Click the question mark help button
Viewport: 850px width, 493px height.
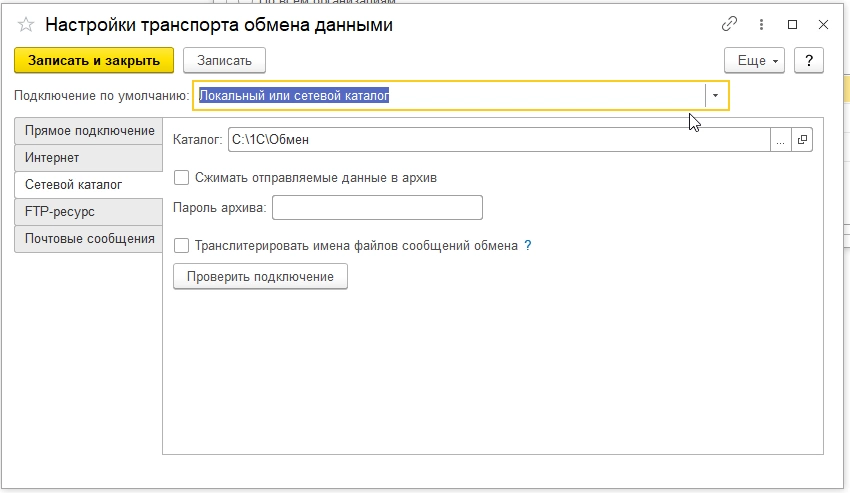point(808,60)
